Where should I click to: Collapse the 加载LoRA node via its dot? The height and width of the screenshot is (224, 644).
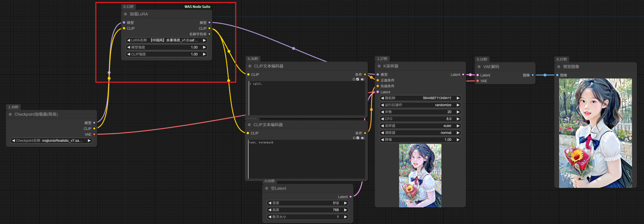click(125, 14)
